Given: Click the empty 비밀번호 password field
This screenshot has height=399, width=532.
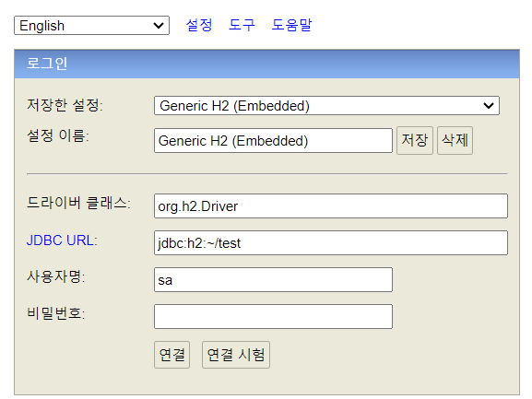Looking at the screenshot, I should coord(273,317).
